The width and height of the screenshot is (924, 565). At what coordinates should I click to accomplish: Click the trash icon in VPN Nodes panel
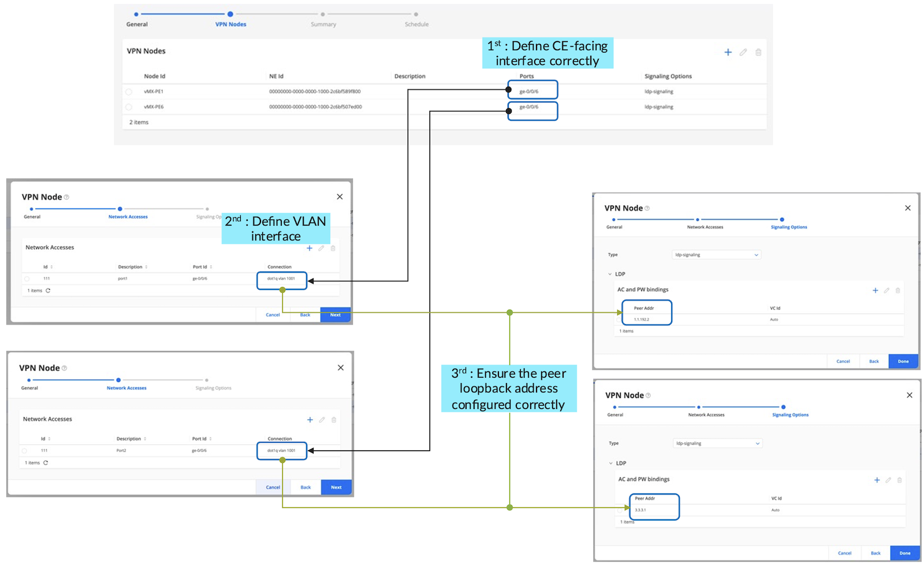click(758, 52)
